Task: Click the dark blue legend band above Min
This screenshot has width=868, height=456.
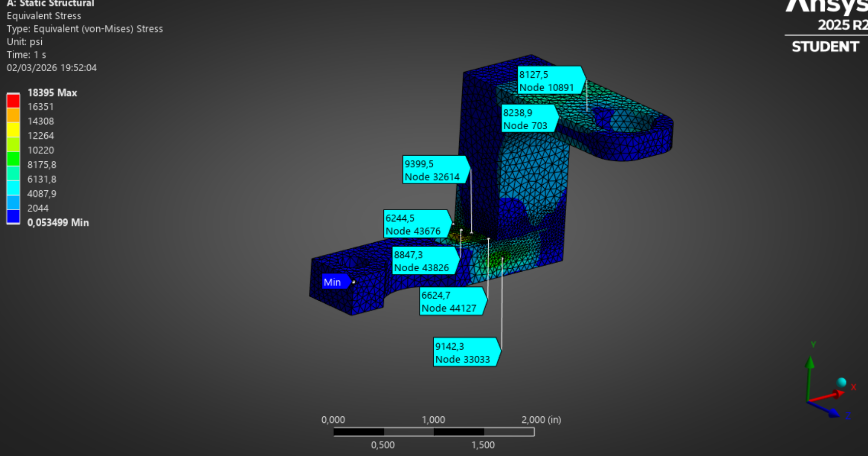Action: click(x=13, y=217)
